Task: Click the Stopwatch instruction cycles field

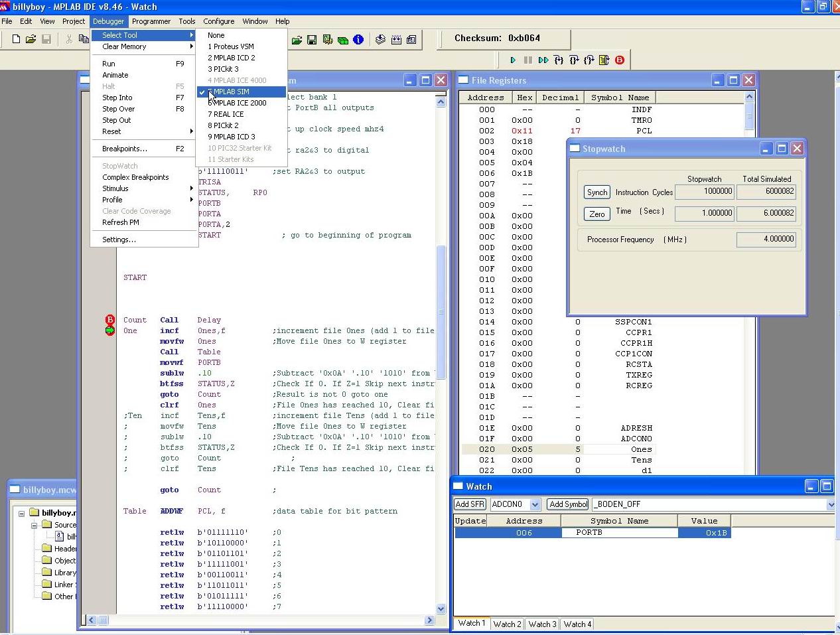Action: (705, 192)
